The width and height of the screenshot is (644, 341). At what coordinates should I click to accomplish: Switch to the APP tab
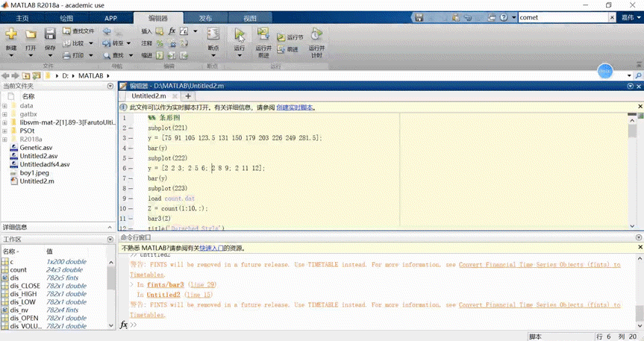(110, 18)
